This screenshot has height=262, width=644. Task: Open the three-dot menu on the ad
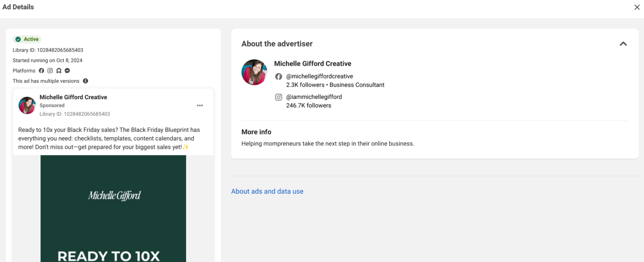pos(200,105)
